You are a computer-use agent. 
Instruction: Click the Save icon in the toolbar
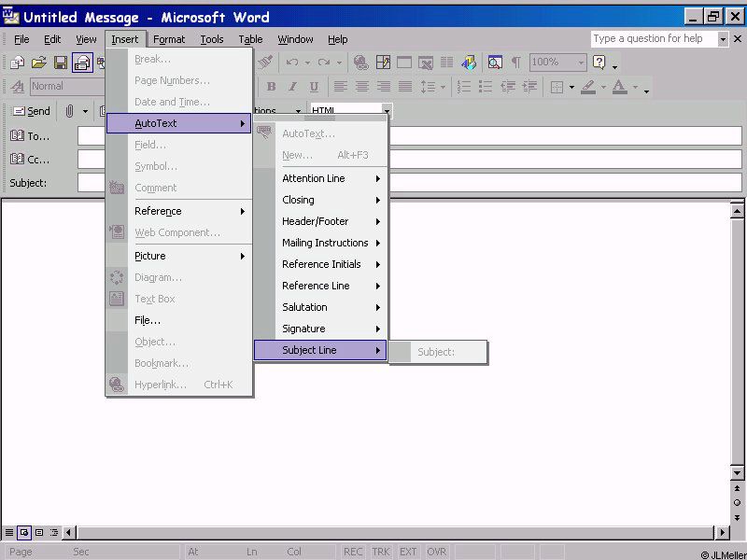pyautogui.click(x=61, y=63)
